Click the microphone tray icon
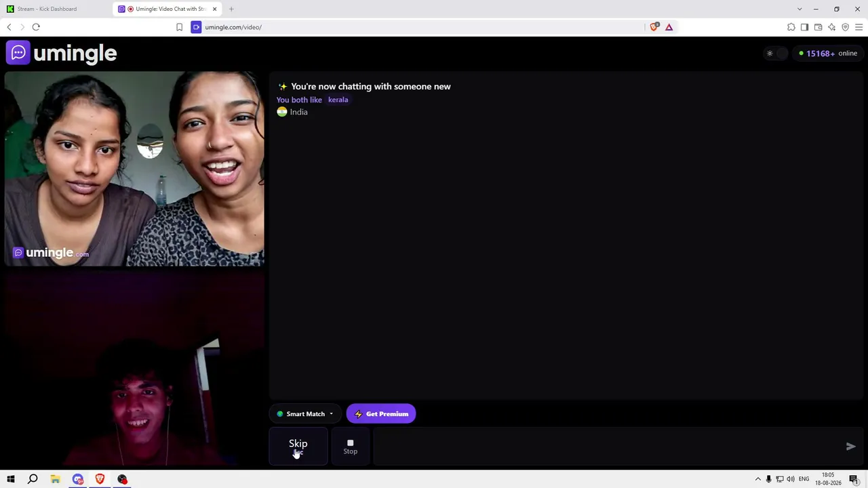868x488 pixels. 768,479
